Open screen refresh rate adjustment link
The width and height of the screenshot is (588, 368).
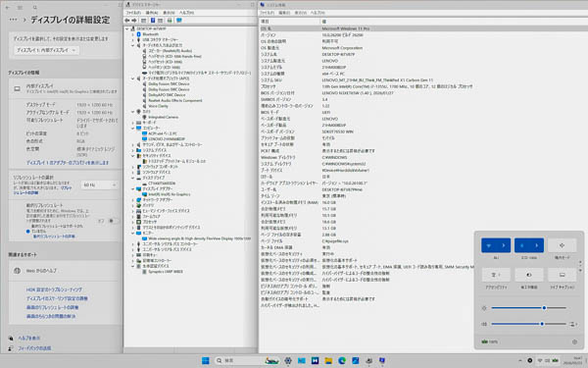tap(52, 307)
